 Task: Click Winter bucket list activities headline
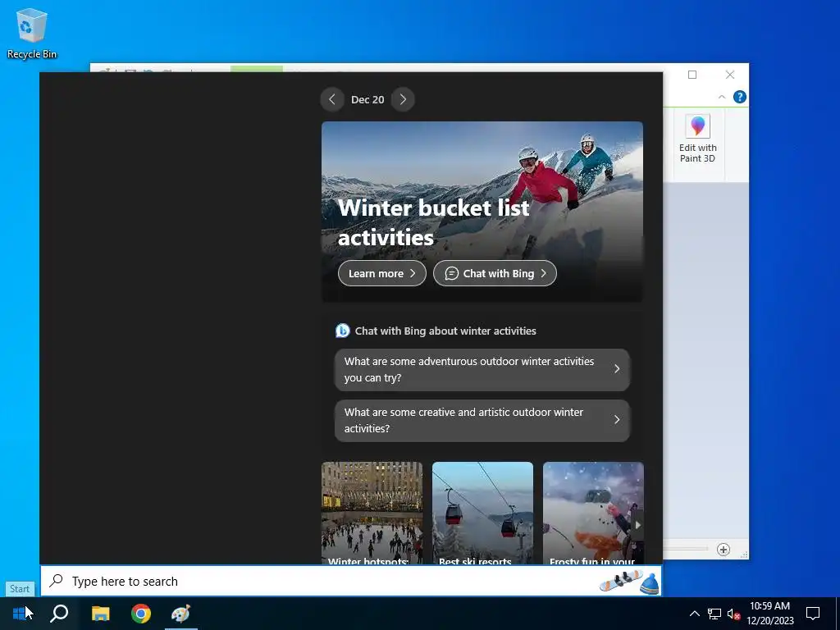[x=433, y=222]
